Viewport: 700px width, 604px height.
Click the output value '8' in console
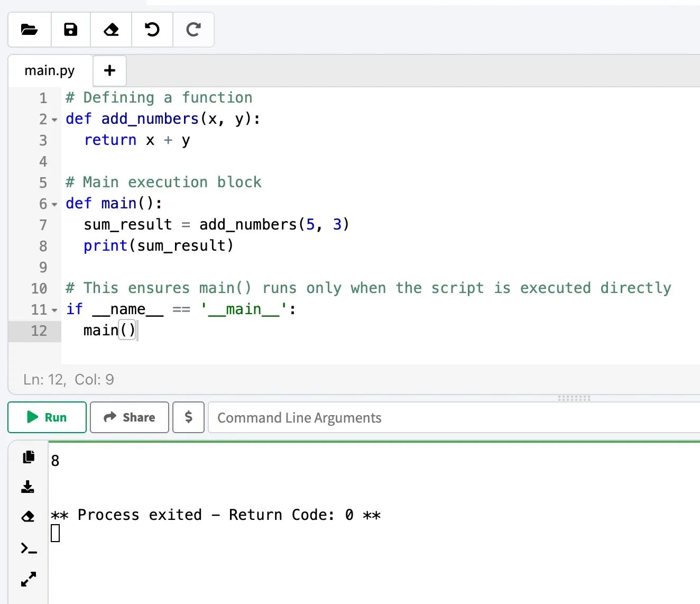(x=55, y=461)
